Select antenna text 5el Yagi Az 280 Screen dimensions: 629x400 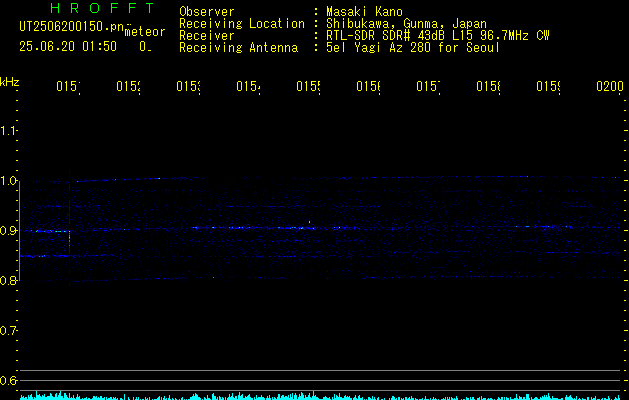click(380, 48)
